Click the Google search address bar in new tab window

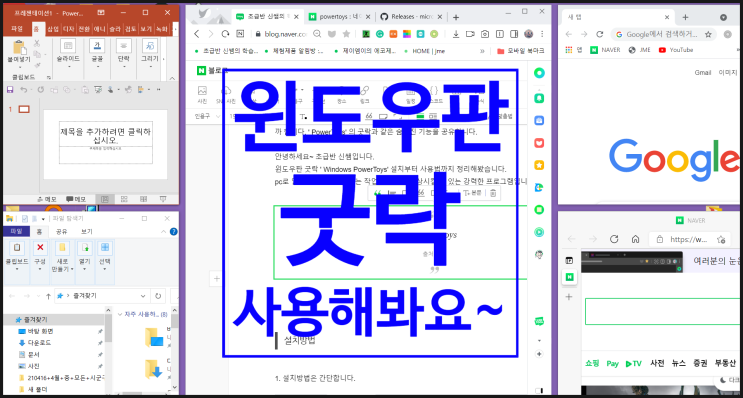(663, 34)
